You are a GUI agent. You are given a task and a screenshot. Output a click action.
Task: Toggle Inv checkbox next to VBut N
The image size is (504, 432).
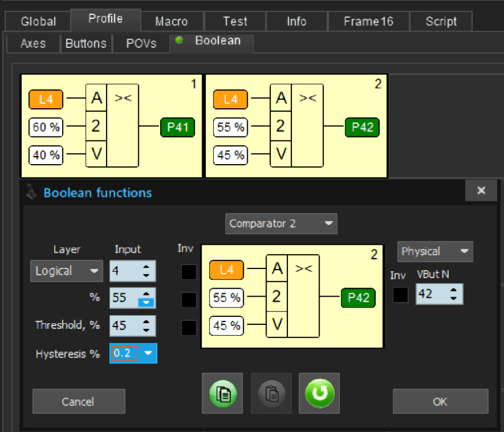(400, 295)
